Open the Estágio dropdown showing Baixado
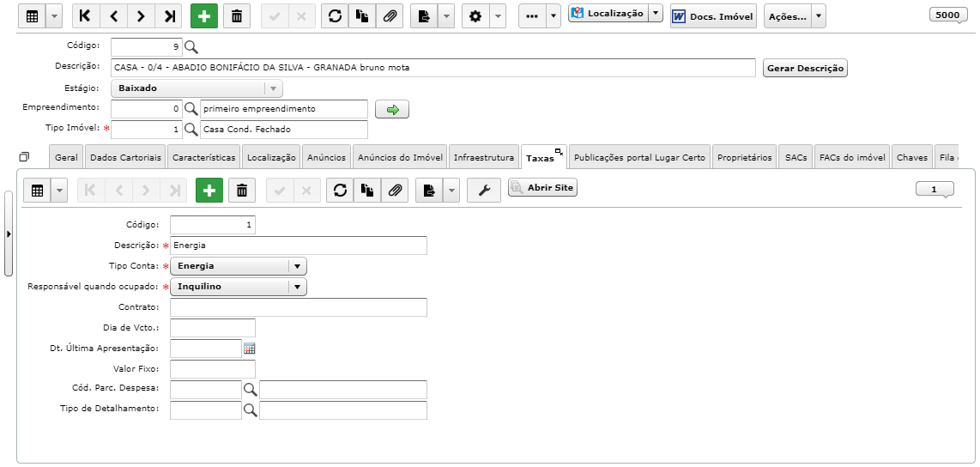This screenshot has height=467, width=980. (197, 88)
